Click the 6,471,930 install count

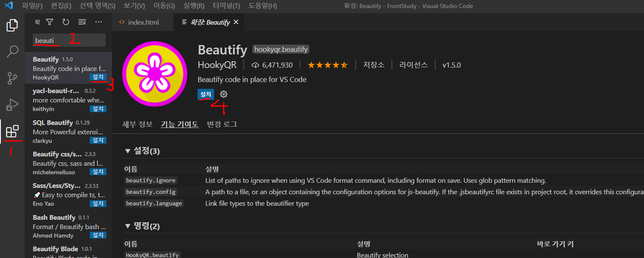click(x=272, y=65)
